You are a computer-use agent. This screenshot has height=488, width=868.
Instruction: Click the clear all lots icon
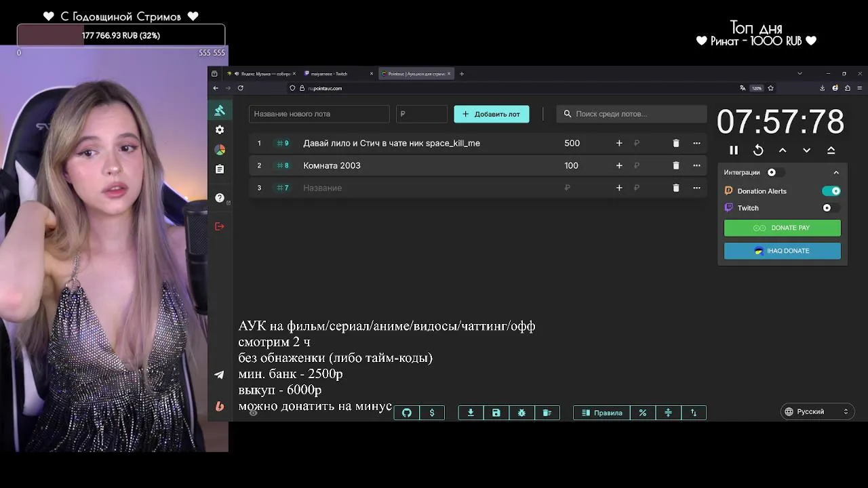(547, 413)
